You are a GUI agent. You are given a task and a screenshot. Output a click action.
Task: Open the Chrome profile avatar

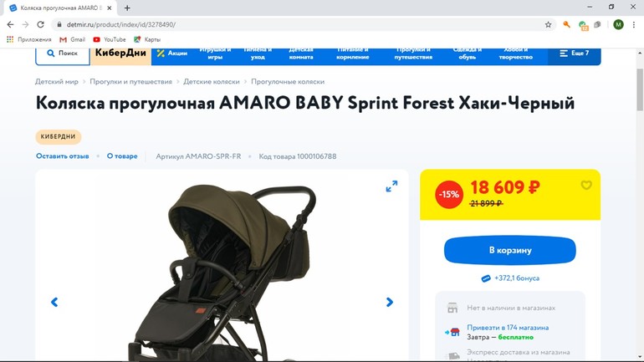[618, 24]
